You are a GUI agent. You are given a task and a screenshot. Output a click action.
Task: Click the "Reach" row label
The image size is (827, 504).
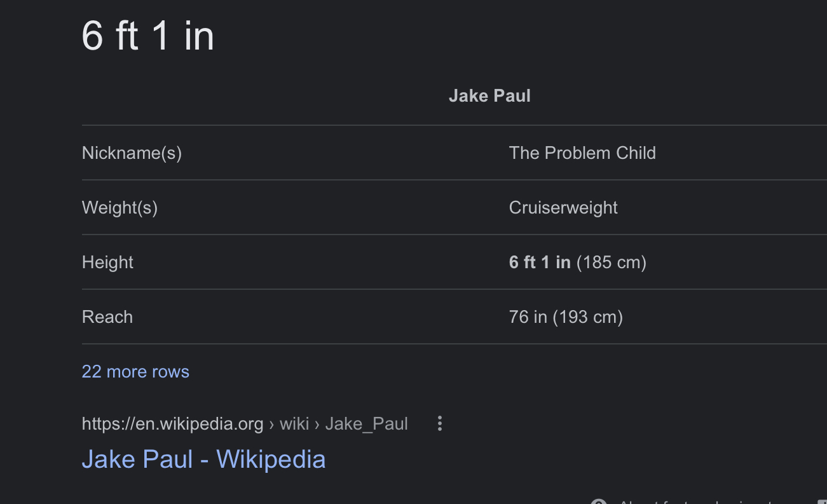point(107,317)
